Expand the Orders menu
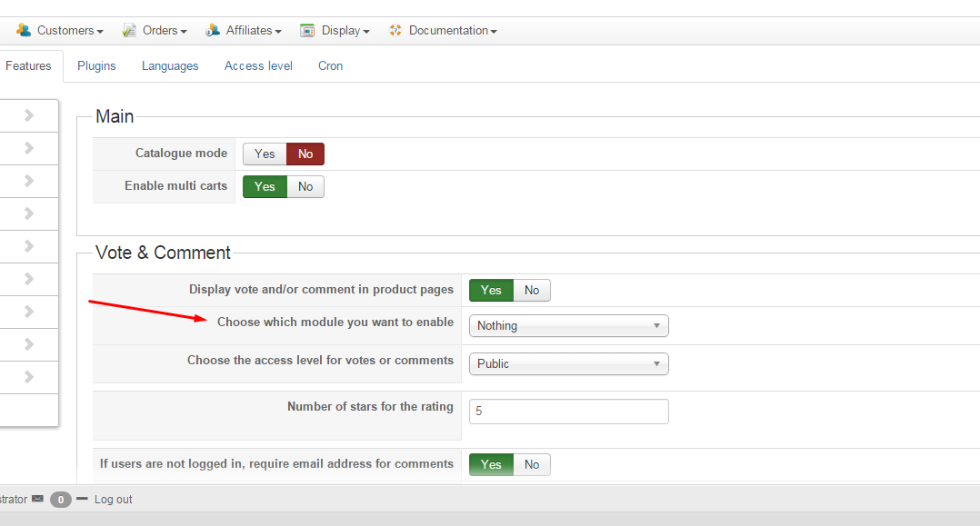 tap(165, 30)
